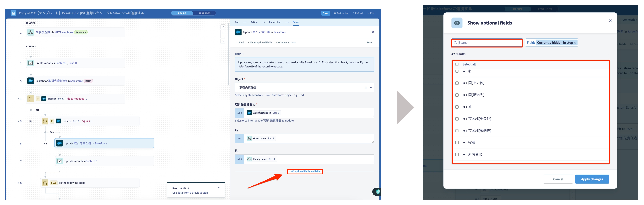The height and width of the screenshot is (205, 644).
Task: Open the Object dropdown arrow
Action: click(371, 88)
